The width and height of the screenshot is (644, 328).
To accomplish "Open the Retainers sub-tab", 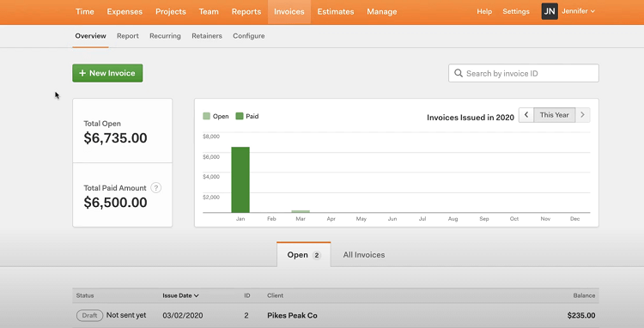I will pyautogui.click(x=207, y=36).
